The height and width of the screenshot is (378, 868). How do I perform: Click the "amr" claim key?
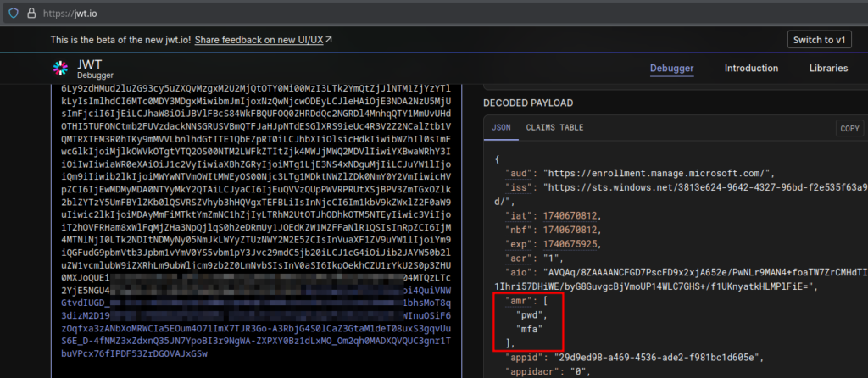pyautogui.click(x=520, y=302)
